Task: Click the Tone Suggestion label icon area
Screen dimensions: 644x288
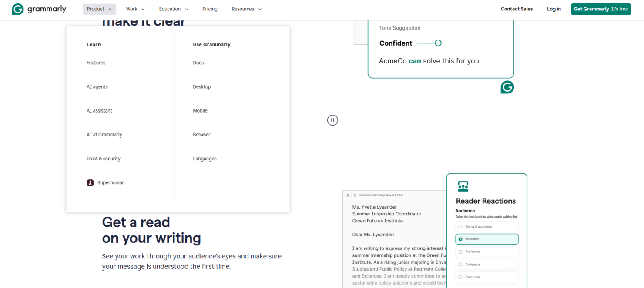Action: coord(399,28)
